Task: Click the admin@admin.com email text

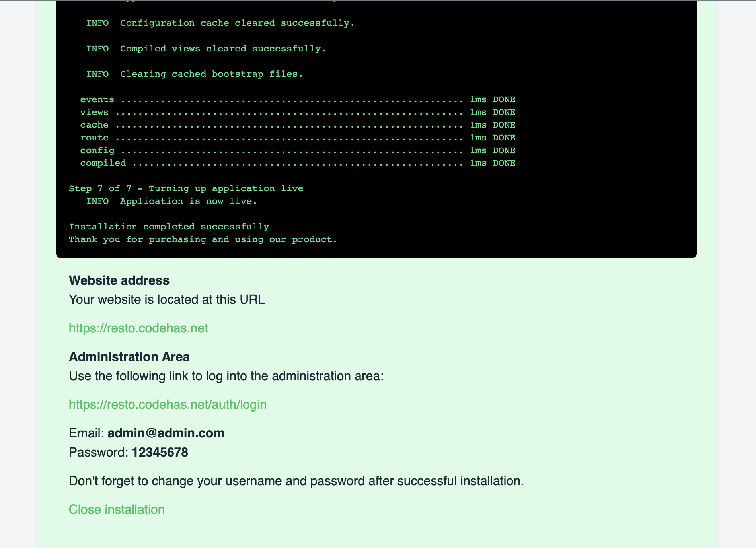Action: coord(166,433)
